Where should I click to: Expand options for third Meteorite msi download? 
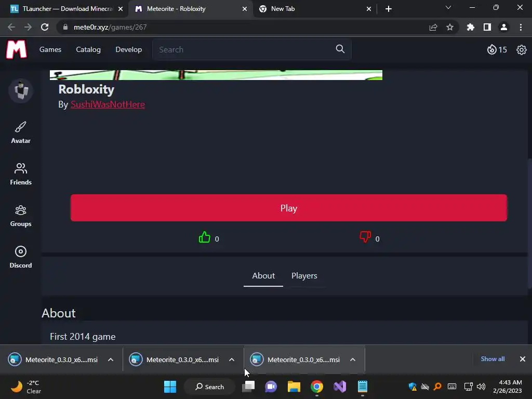(353, 360)
